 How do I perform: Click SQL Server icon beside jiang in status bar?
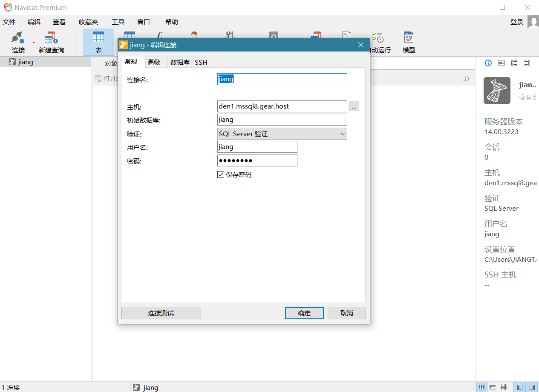point(136,387)
